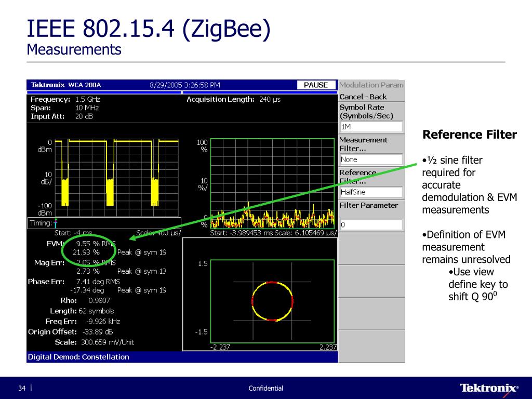This screenshot has height=399, width=532.
Task: Click the Peak @ sym 13 readout
Action: pos(142,271)
